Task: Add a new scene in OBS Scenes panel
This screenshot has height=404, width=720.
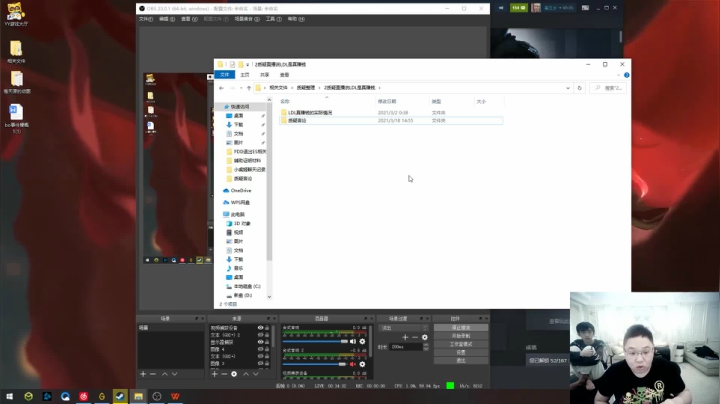Action: pyautogui.click(x=143, y=374)
